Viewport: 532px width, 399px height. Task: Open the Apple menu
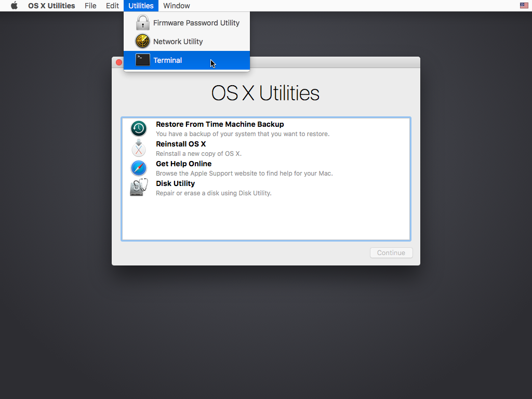[13, 6]
